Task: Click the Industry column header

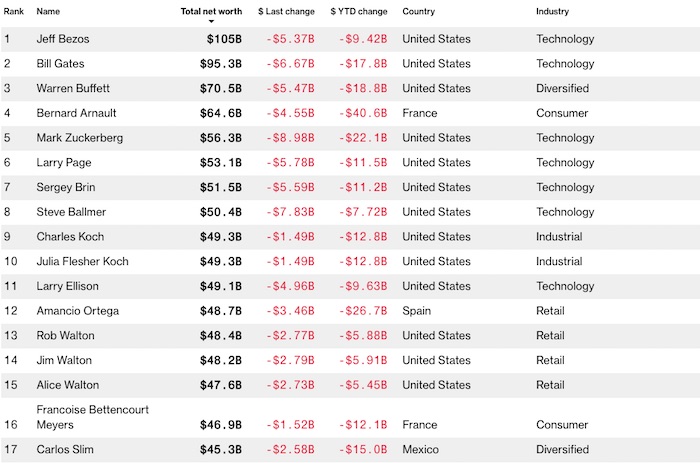Action: (x=552, y=12)
